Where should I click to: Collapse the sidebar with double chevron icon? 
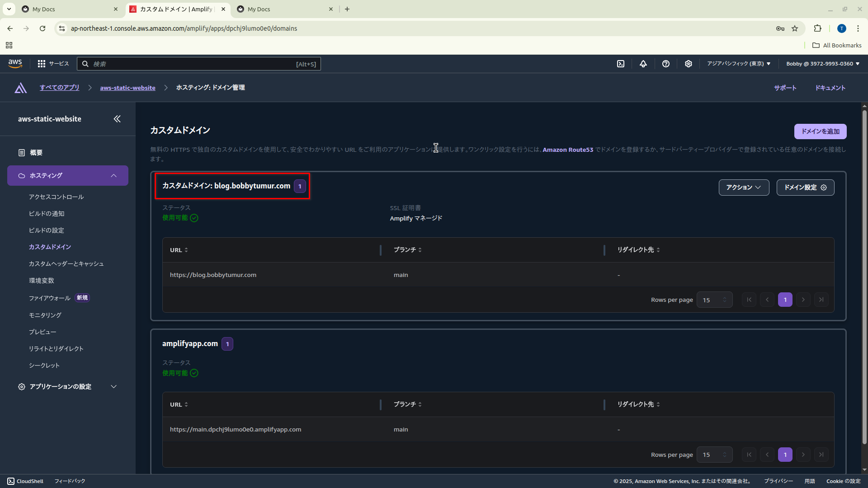[x=117, y=119]
